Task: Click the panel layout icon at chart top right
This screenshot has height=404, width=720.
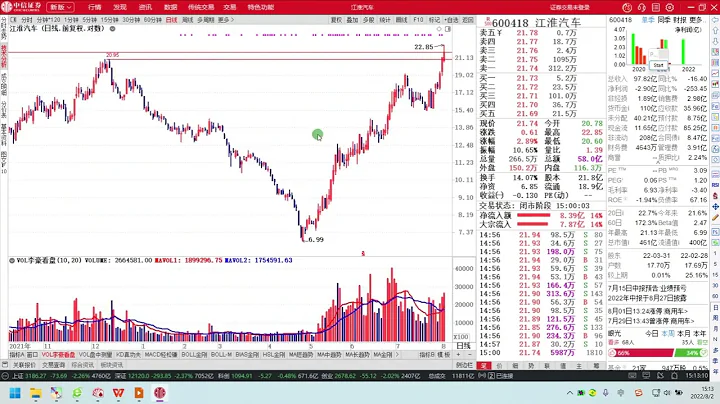Action: (x=448, y=29)
